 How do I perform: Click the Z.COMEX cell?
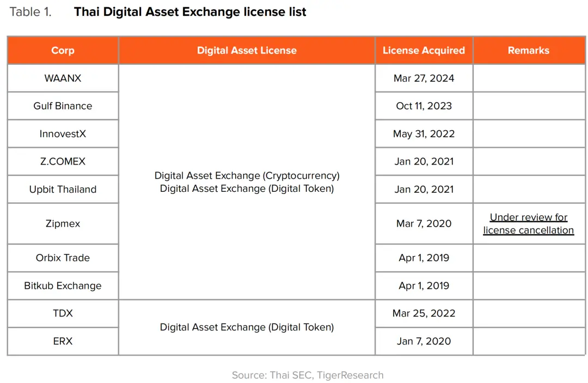pos(63,161)
